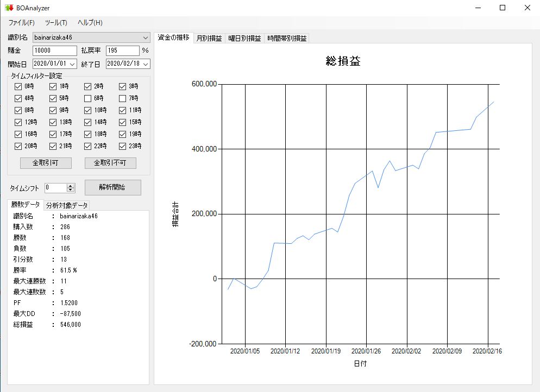
Task: Toggle the 19時 checkbox
Action: click(122, 134)
